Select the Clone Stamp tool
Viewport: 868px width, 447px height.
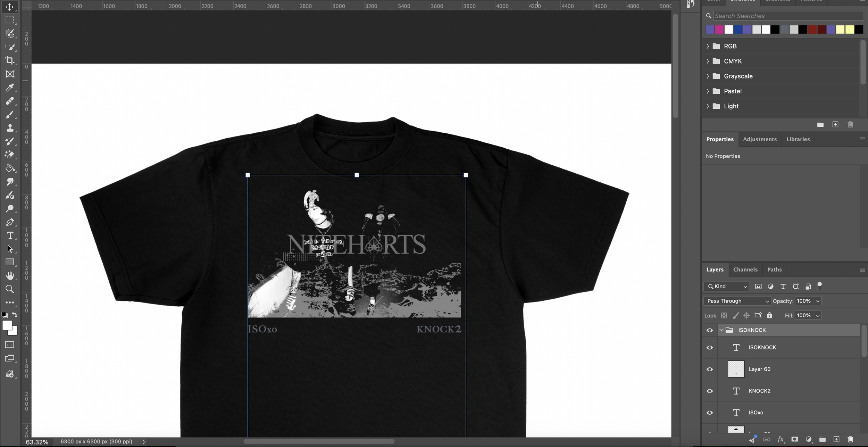click(x=10, y=128)
